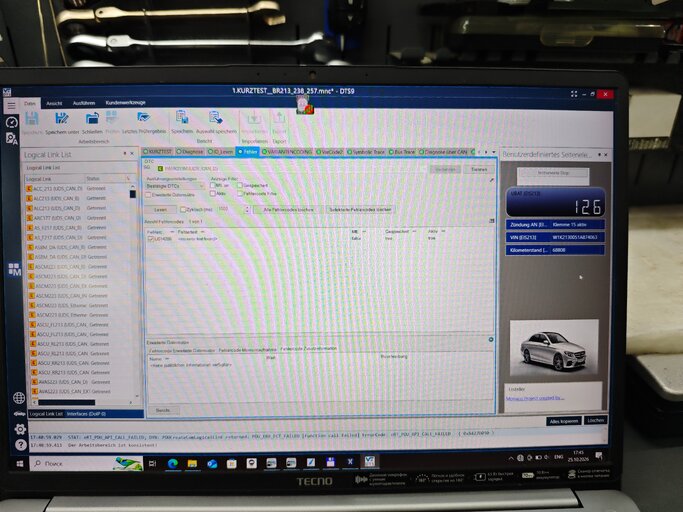Open the Fehlertext column filter dropdown
This screenshot has height=512, width=683.
point(203,232)
